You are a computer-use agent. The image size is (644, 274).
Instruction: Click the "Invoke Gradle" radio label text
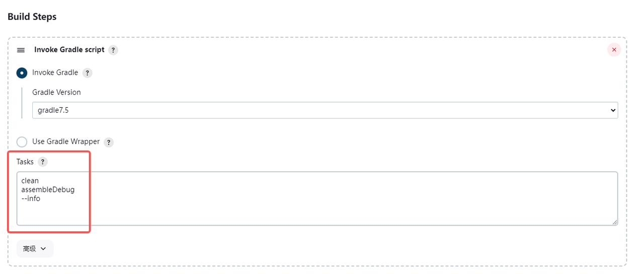click(55, 73)
